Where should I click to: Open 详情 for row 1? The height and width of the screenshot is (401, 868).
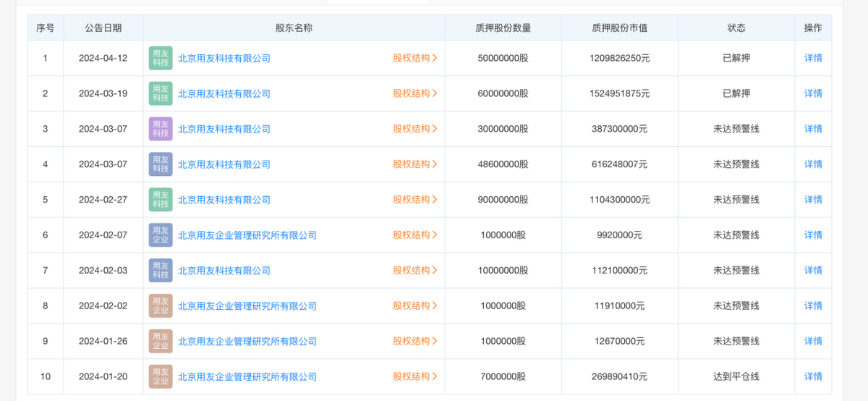(813, 58)
